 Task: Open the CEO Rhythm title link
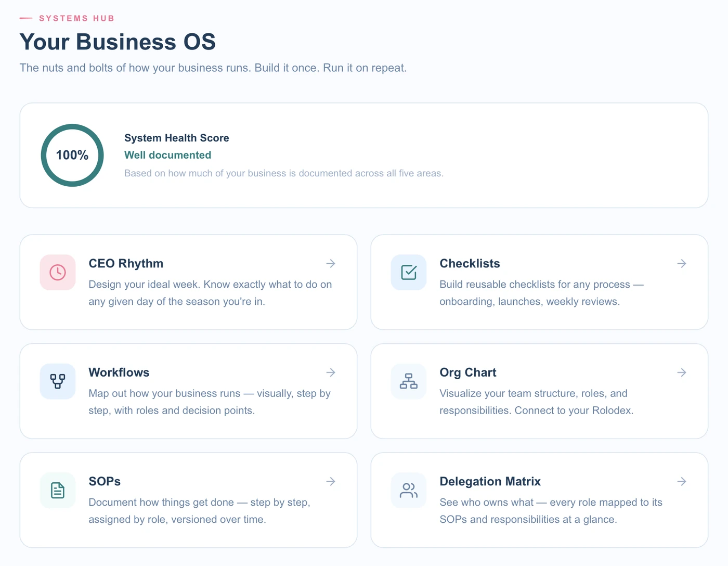[x=126, y=264]
